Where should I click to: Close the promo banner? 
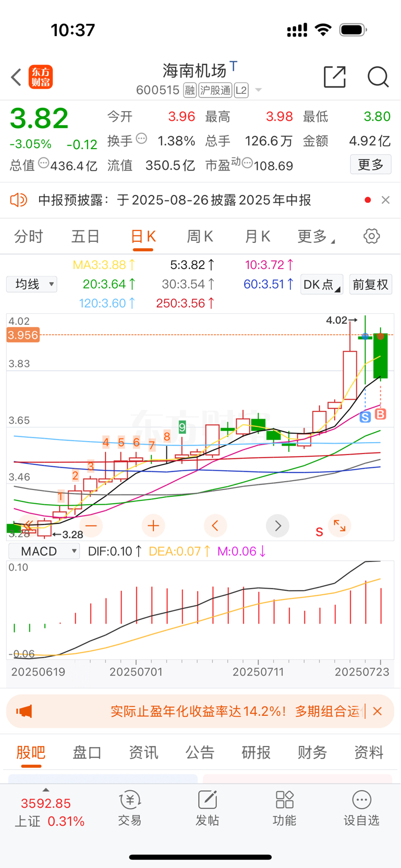tap(378, 711)
